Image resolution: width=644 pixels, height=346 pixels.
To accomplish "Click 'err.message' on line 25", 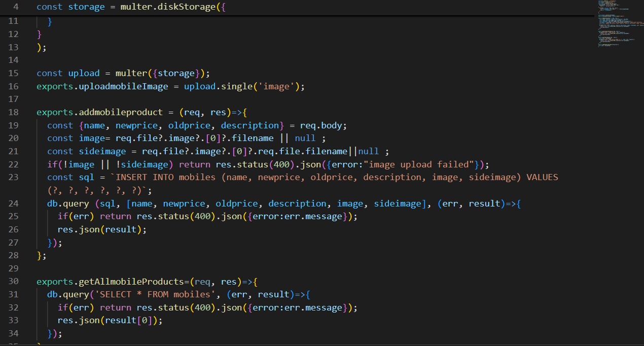I will pyautogui.click(x=319, y=217).
